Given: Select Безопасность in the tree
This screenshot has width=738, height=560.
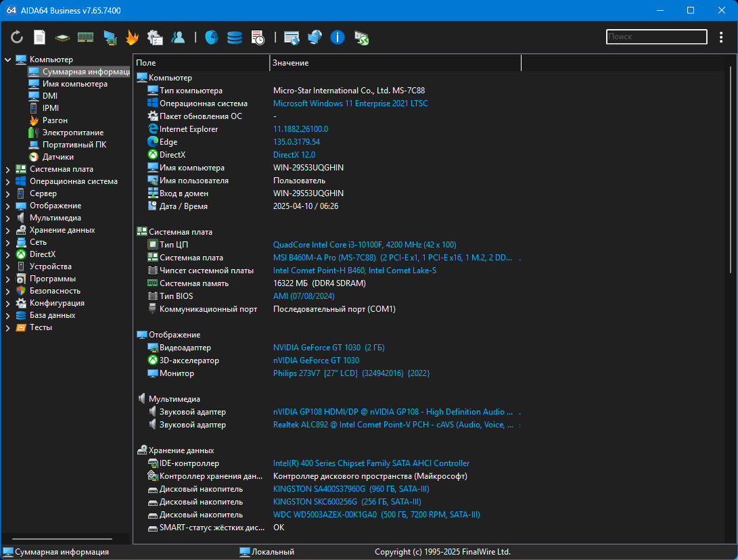Looking at the screenshot, I should pos(55,291).
